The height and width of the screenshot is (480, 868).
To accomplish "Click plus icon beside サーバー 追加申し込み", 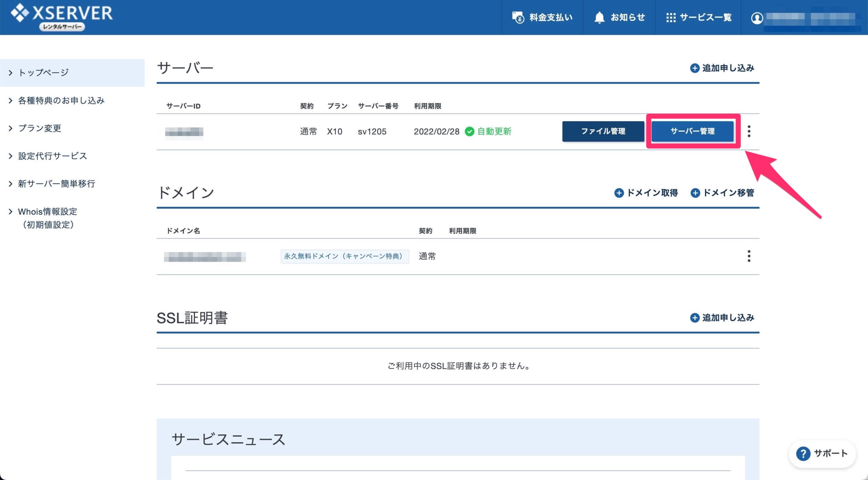I will [694, 68].
